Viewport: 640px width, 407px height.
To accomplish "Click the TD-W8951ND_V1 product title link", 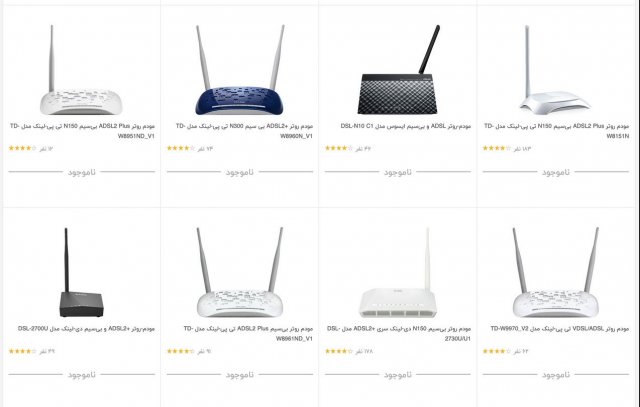I will point(82,131).
